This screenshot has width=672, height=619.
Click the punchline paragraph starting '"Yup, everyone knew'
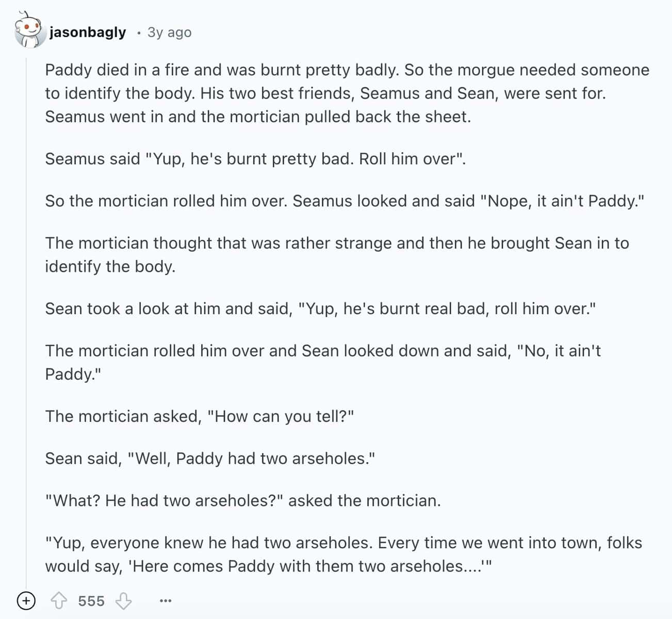[343, 543]
